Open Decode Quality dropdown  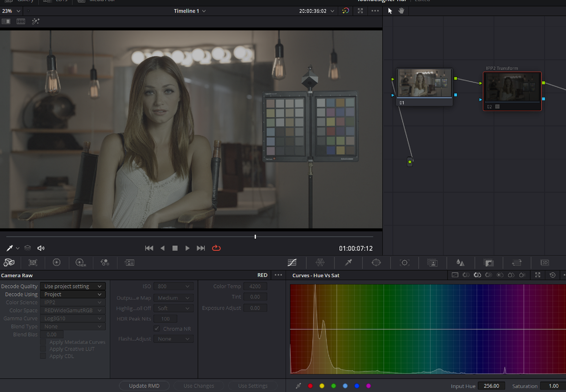73,286
